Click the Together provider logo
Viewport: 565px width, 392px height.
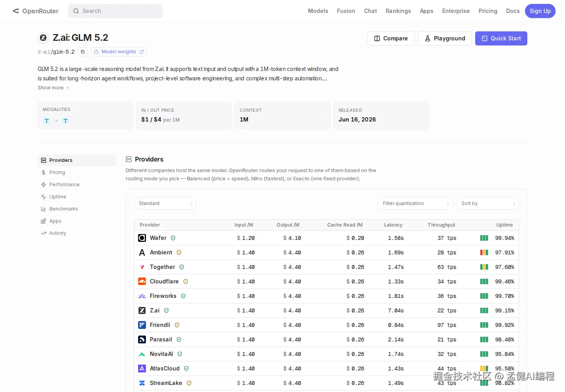(x=142, y=267)
